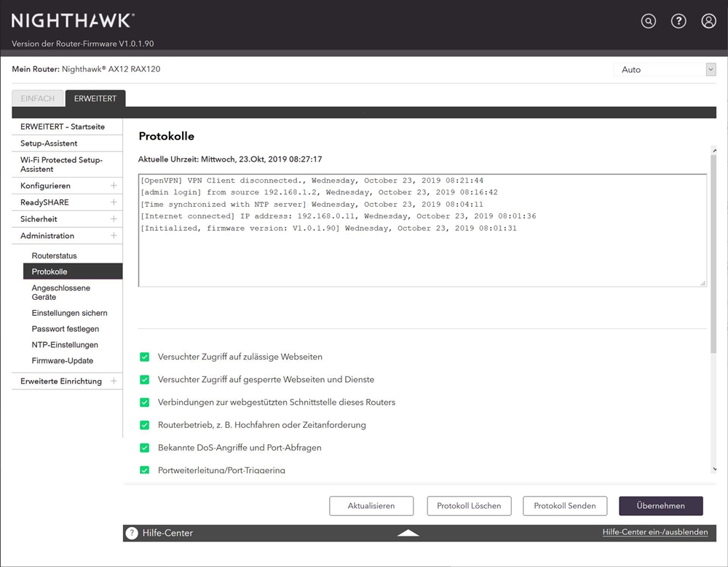Click the user account profile icon
Screen dimensions: 728x567
(x=708, y=21)
